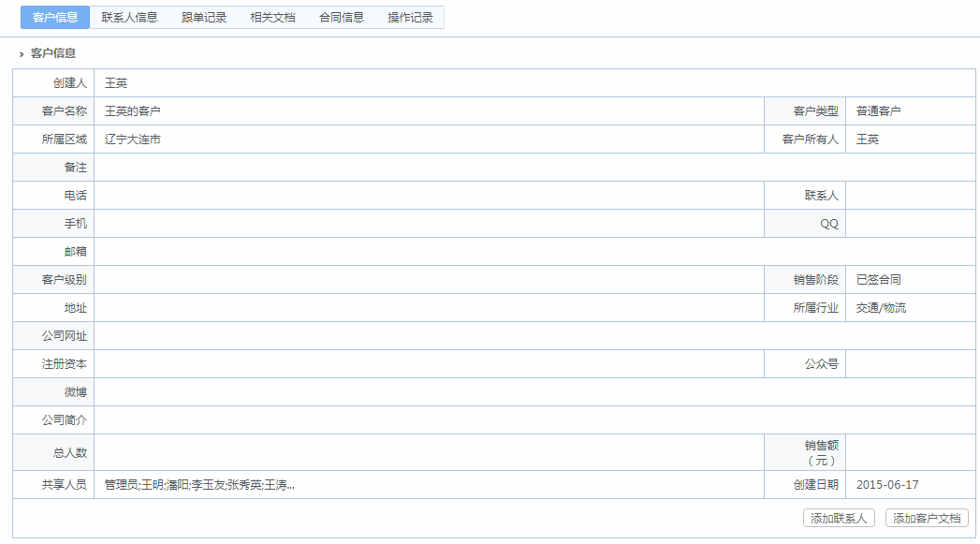Click the customer name value 王英的客户

[x=133, y=111]
